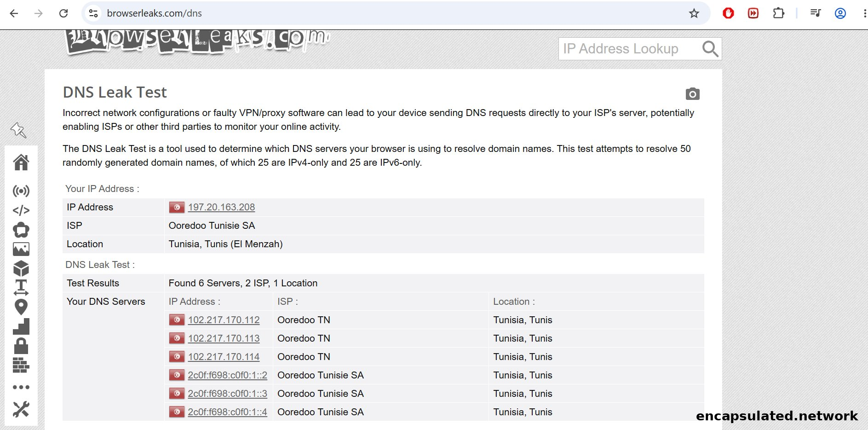Open the media control playlist icon
Screen dimensions: 868x430
pos(816,13)
